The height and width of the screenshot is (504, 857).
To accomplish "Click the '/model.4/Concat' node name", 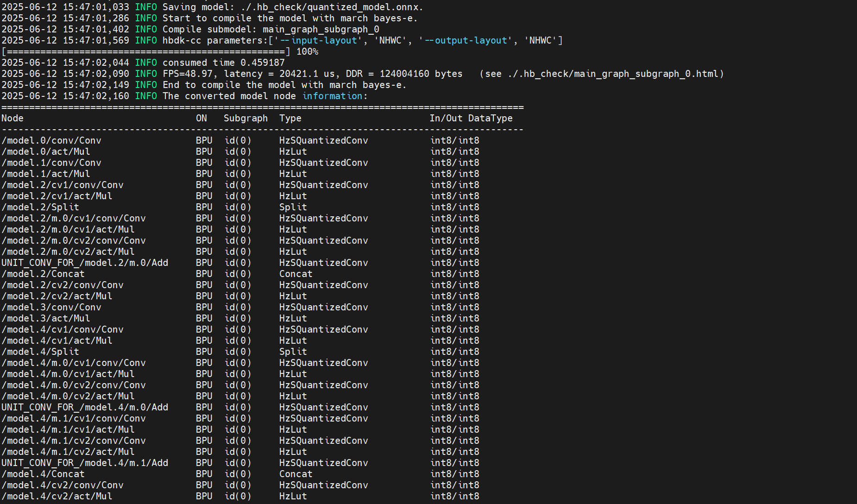I will click(x=43, y=474).
